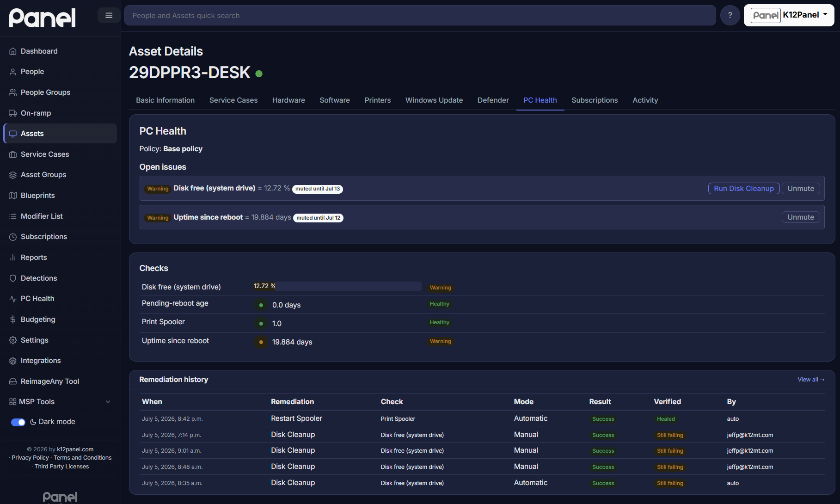Image resolution: width=840 pixels, height=504 pixels.
Task: Click the Detections shield icon
Action: click(13, 278)
